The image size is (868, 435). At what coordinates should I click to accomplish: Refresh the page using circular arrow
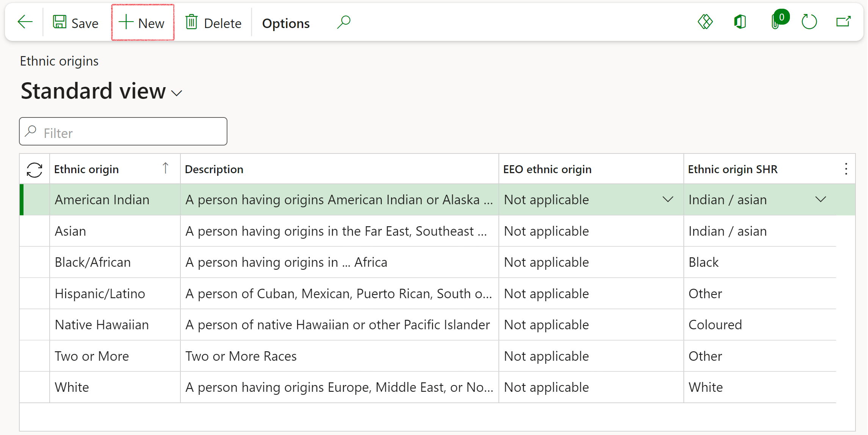(809, 22)
